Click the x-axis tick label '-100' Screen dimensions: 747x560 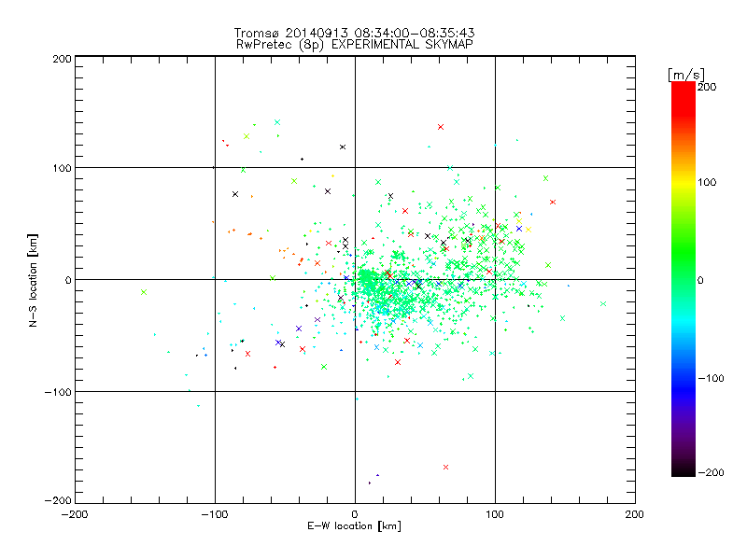[x=215, y=514]
